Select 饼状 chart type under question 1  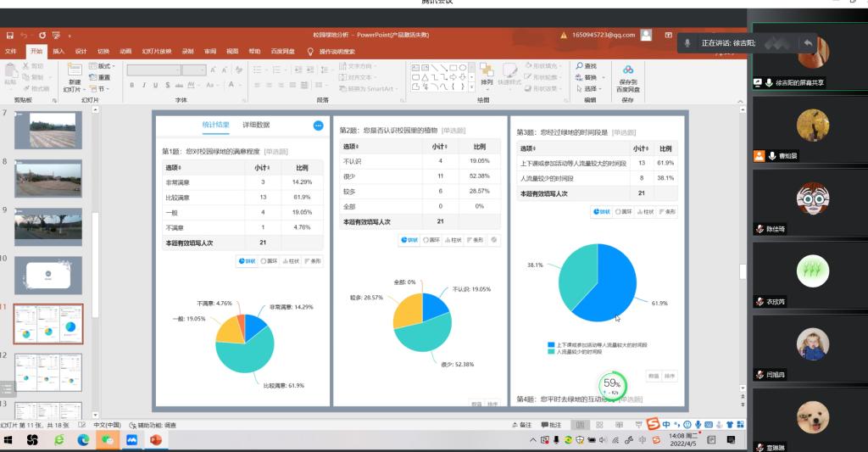(248, 261)
